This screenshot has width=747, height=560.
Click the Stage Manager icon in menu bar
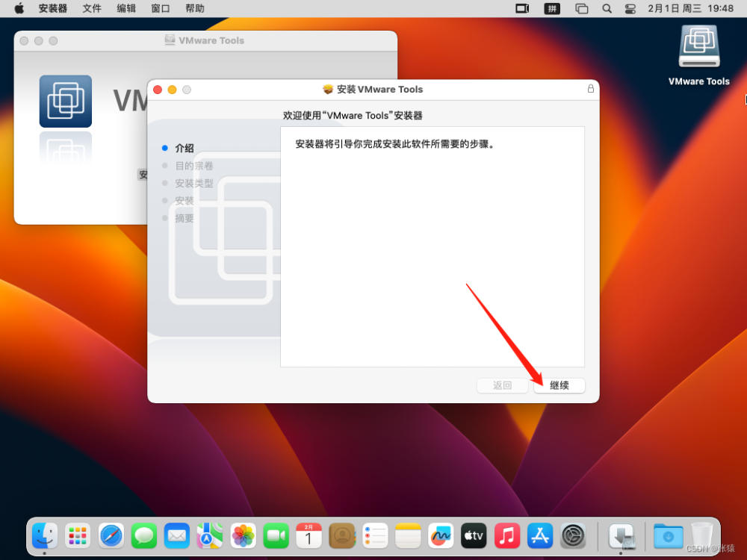tap(581, 8)
